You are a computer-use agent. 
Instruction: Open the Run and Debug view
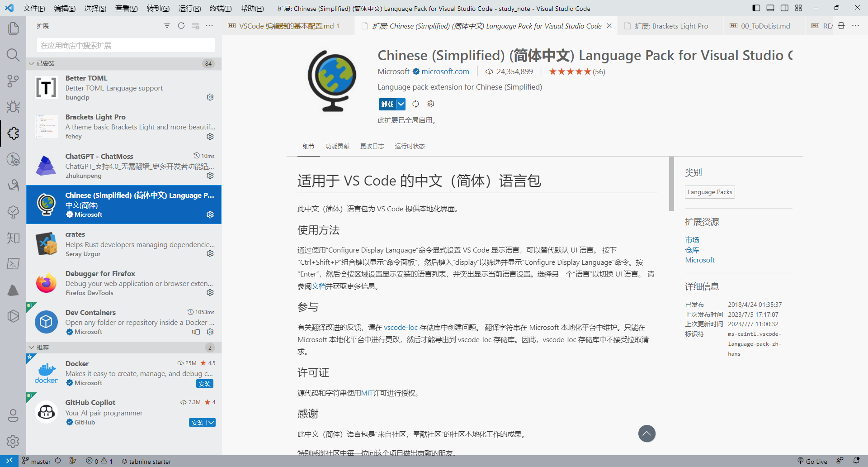coord(13,107)
